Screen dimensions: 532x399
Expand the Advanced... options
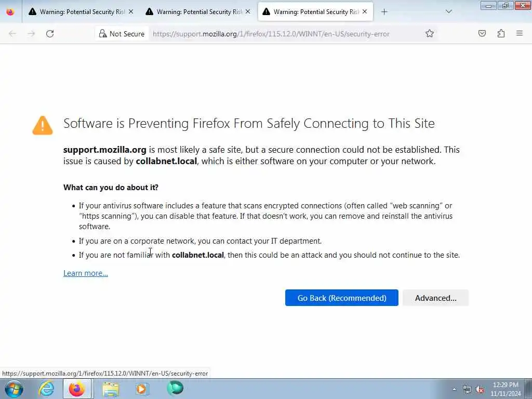click(x=436, y=298)
